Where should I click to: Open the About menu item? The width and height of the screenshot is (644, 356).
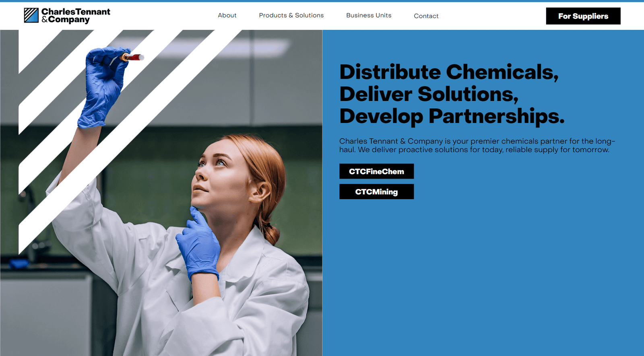click(227, 15)
